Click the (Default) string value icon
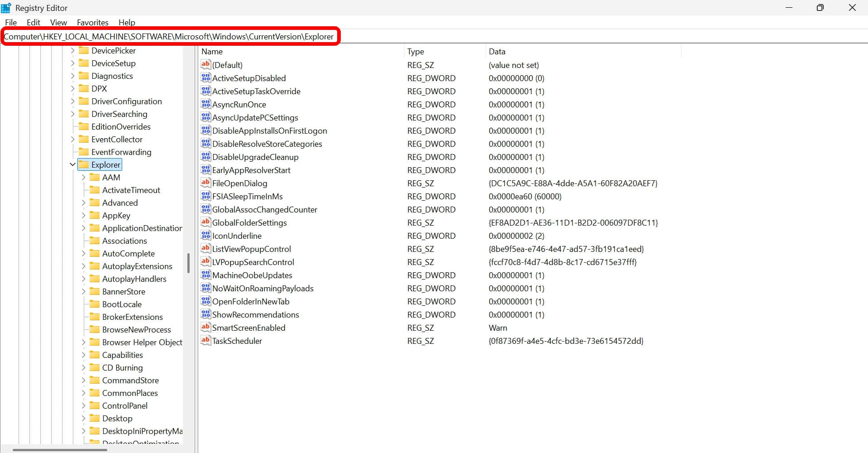868x453 pixels. point(206,64)
